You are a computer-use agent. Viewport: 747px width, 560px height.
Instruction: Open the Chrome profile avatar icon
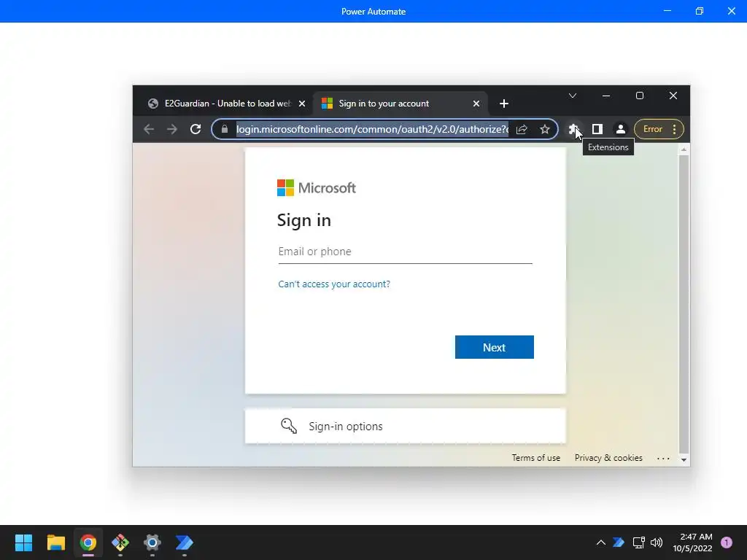[x=620, y=129]
